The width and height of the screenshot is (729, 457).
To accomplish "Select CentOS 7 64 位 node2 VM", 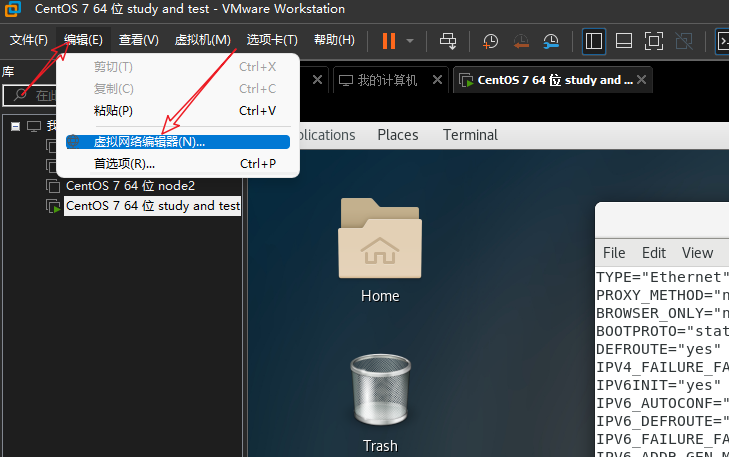I will [x=130, y=186].
